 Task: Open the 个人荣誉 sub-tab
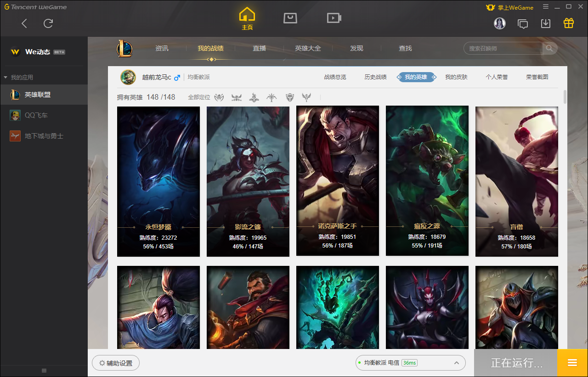[x=497, y=77]
